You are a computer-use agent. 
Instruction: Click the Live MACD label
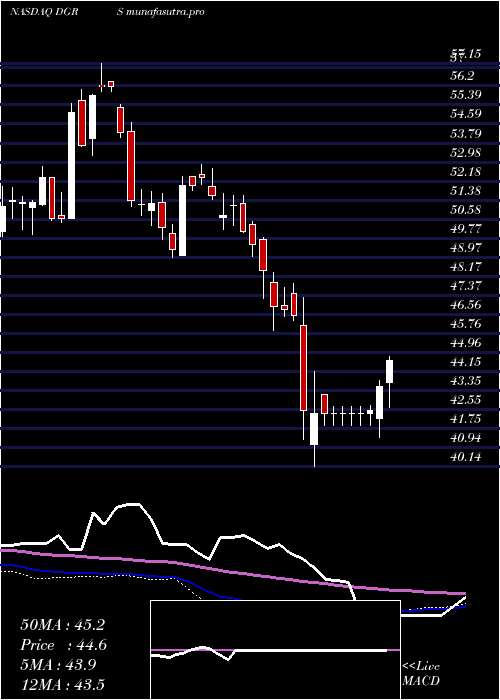click(x=421, y=674)
